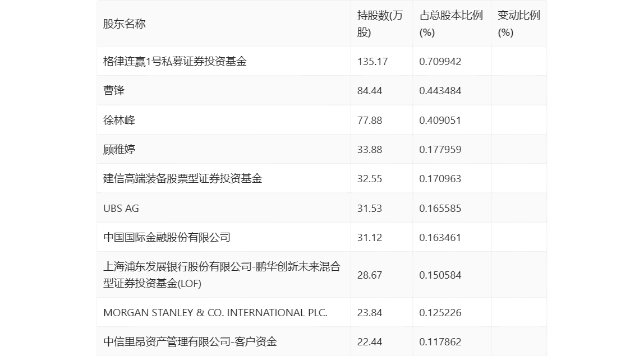
Task: Select shareholder name 顾雅婷
Action: click(x=119, y=149)
